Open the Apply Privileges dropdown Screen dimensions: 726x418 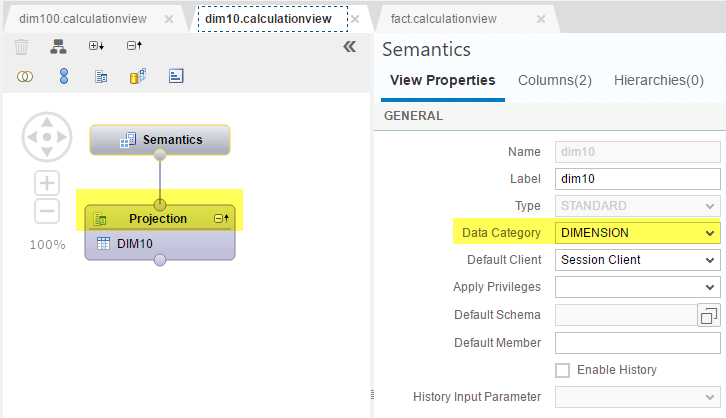(x=638, y=287)
